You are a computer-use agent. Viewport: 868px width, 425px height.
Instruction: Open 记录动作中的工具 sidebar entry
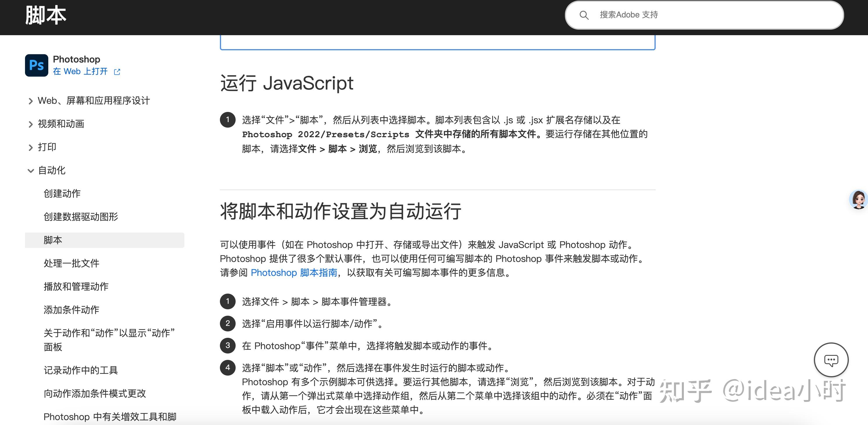click(x=81, y=370)
